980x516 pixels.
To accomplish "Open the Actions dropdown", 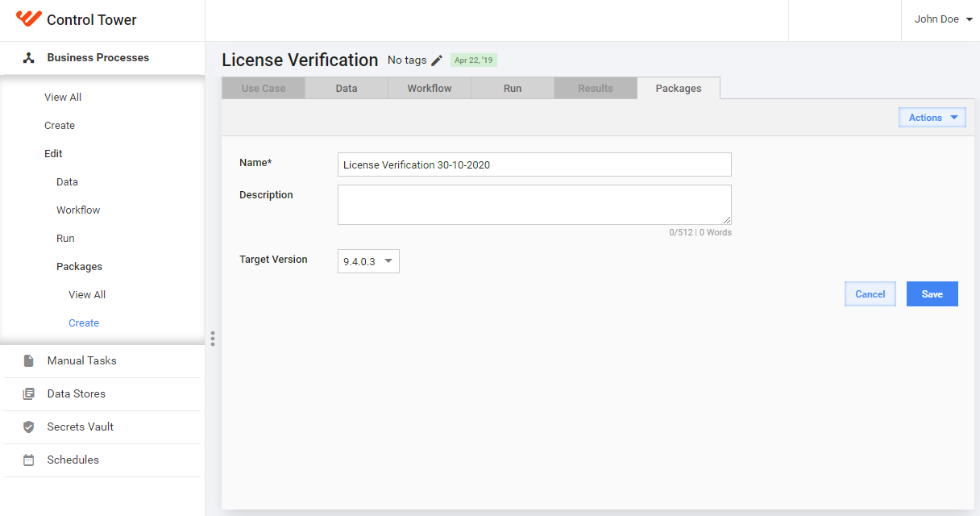I will [x=932, y=118].
